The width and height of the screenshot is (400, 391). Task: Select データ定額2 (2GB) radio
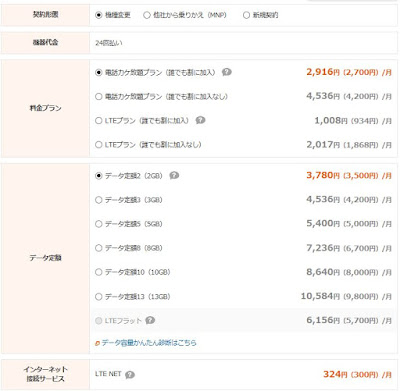pos(98,176)
